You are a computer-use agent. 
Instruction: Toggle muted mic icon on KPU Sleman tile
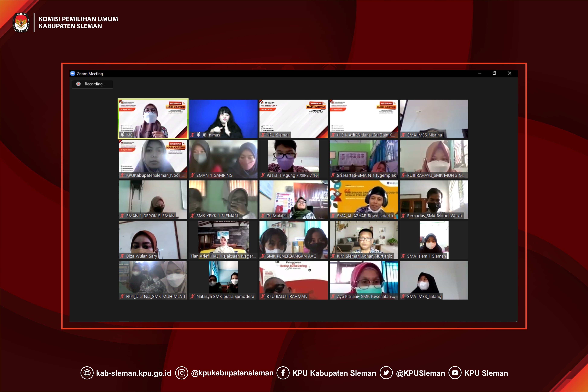pyautogui.click(x=263, y=135)
